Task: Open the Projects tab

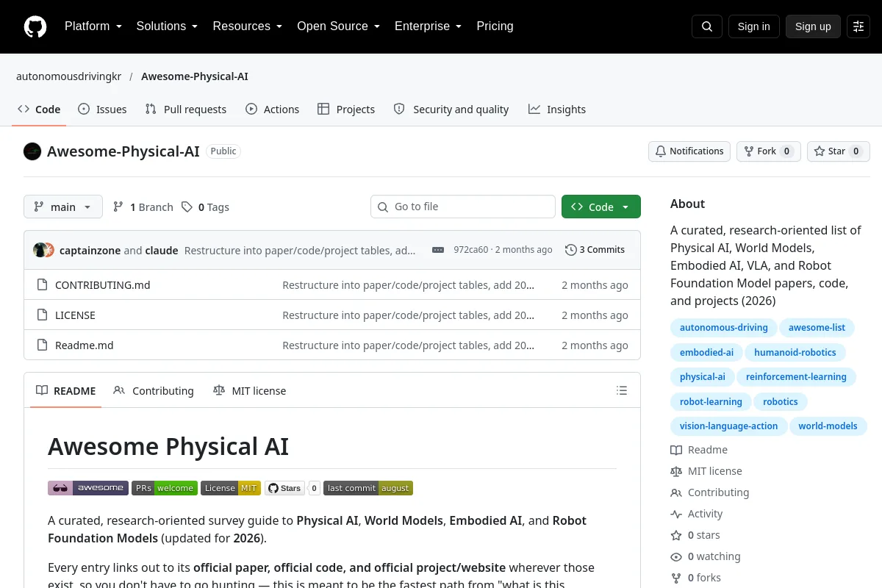Action: coord(346,110)
